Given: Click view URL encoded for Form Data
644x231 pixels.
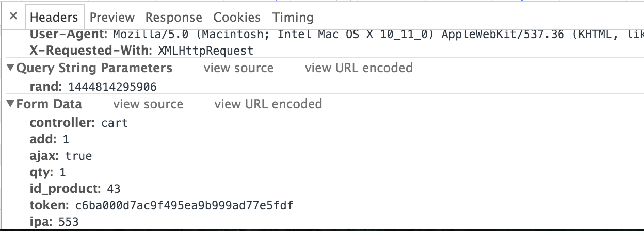Looking at the screenshot, I should 268,104.
